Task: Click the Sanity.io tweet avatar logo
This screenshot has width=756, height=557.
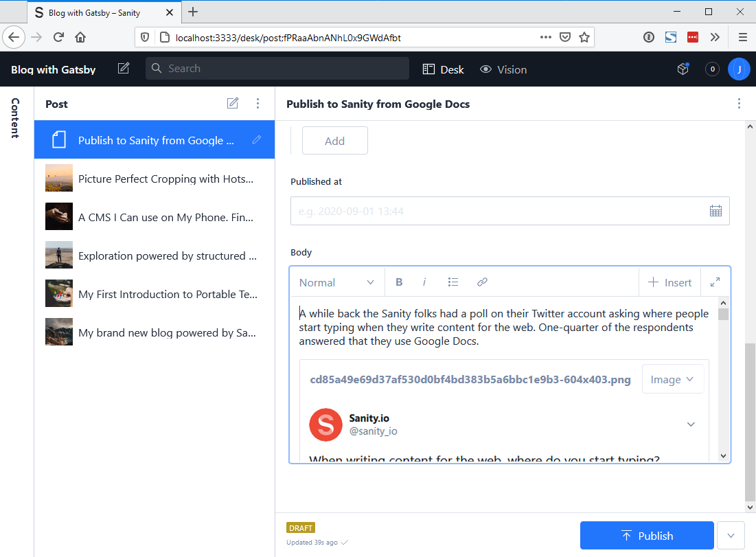Action: pyautogui.click(x=326, y=425)
